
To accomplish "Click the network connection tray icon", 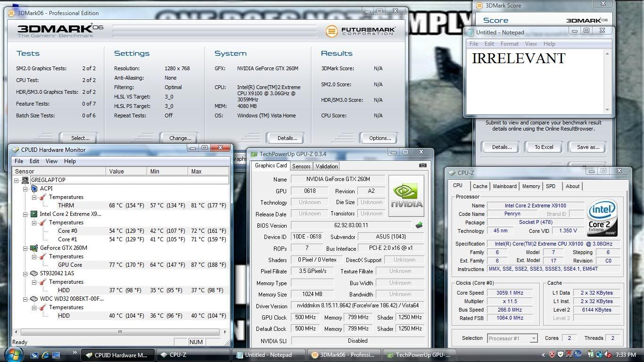I will pyautogui.click(x=599, y=354).
